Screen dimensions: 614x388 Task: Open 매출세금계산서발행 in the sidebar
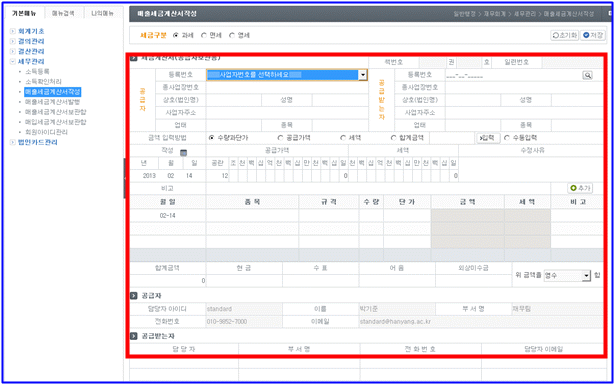point(52,102)
